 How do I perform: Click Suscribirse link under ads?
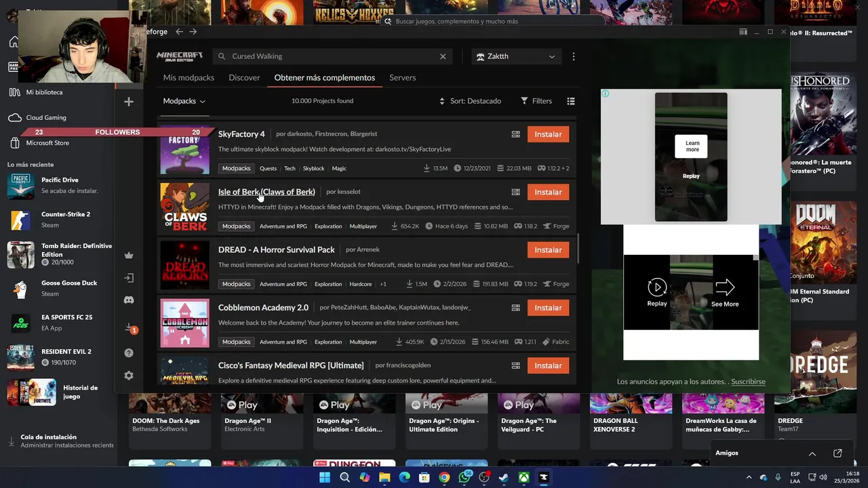(748, 382)
